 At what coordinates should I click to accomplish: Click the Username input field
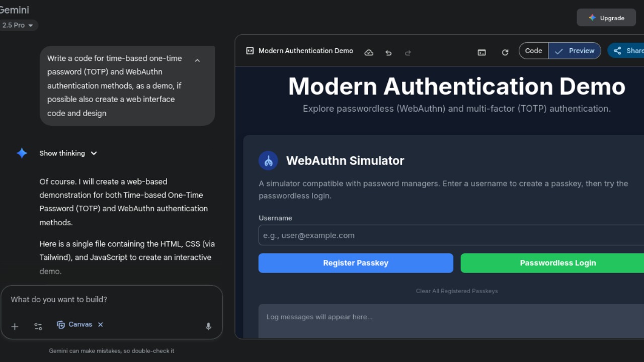pos(450,235)
